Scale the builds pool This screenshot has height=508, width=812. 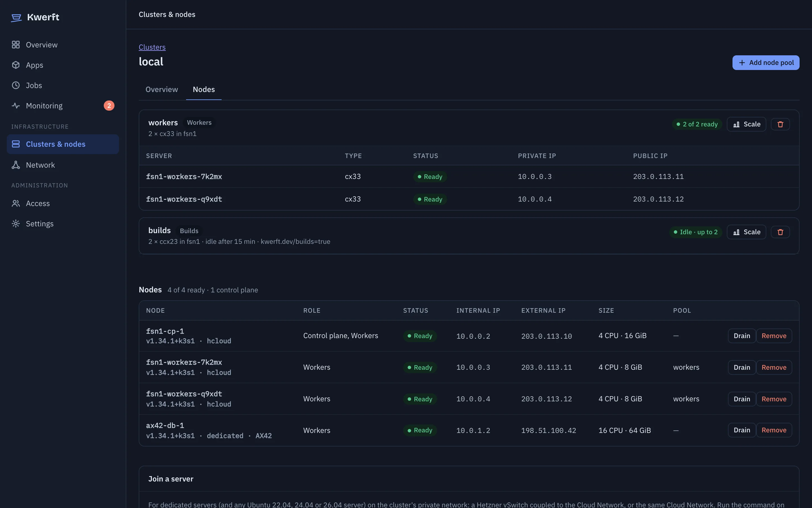click(x=747, y=232)
